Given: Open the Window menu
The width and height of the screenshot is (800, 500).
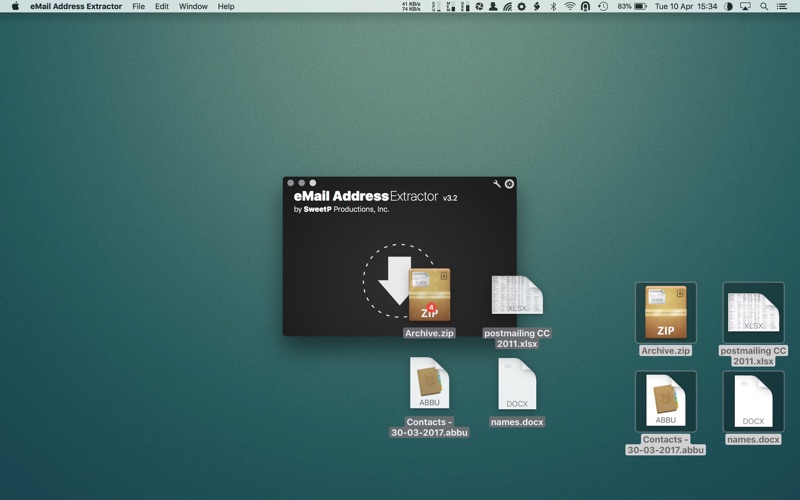Looking at the screenshot, I should (193, 6).
